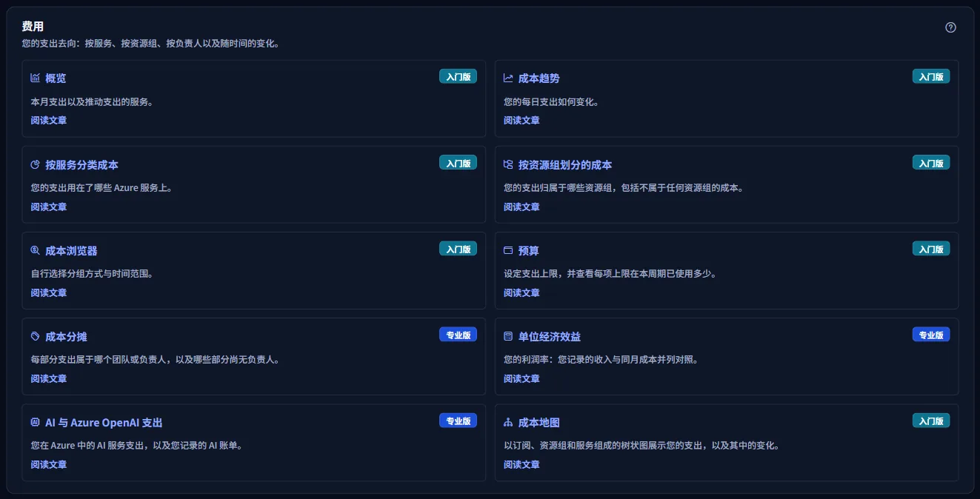Image resolution: width=980 pixels, height=499 pixels.
Task: Click the 按服务分类成本 pie icon
Action: tap(36, 164)
